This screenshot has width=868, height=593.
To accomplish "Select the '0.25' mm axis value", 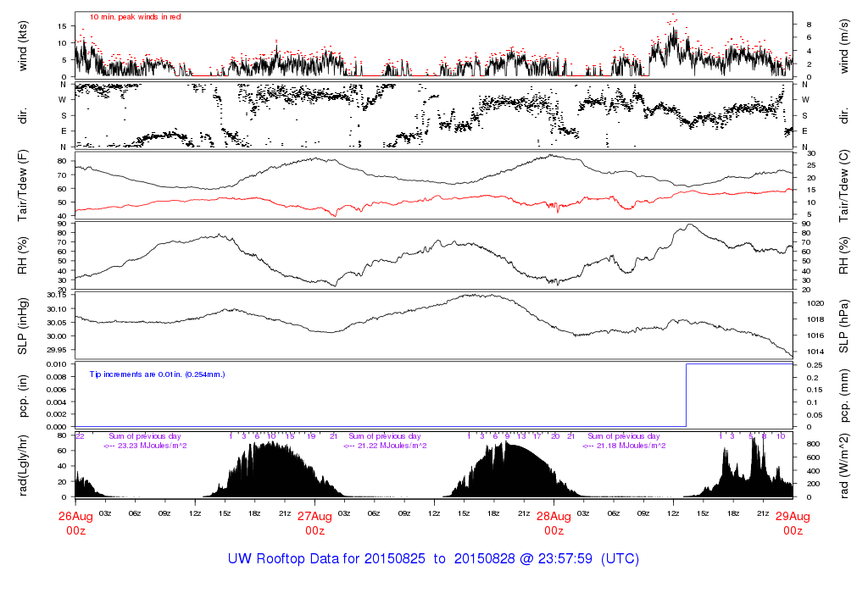I will [x=814, y=365].
